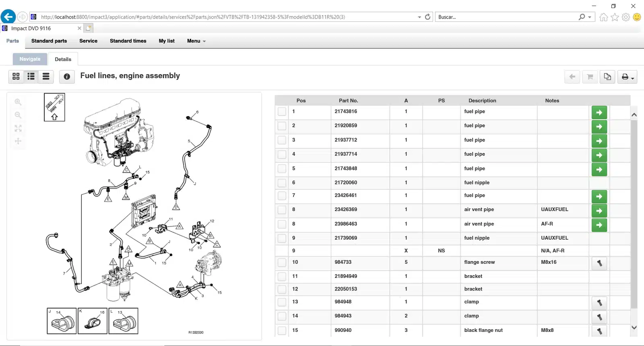Open the info icon beside the title
644x346 pixels.
67,77
